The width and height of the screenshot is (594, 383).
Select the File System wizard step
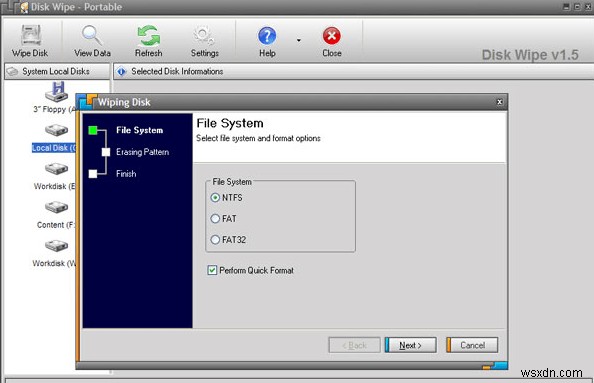click(x=139, y=130)
